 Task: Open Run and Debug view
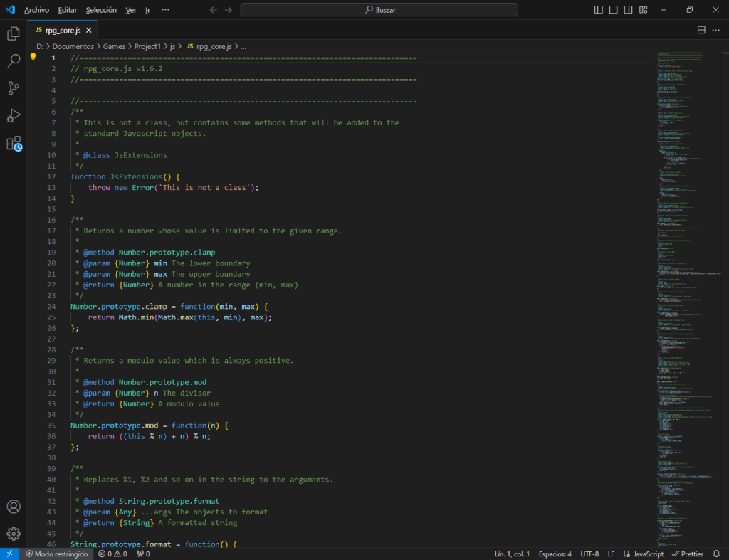point(14,115)
